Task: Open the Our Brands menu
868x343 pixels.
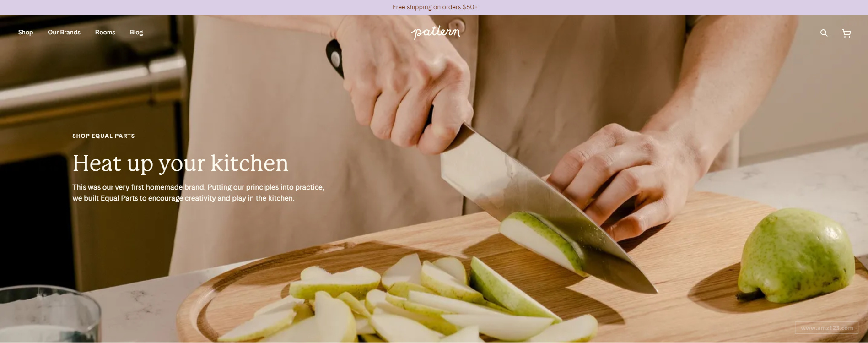Action: pos(64,32)
